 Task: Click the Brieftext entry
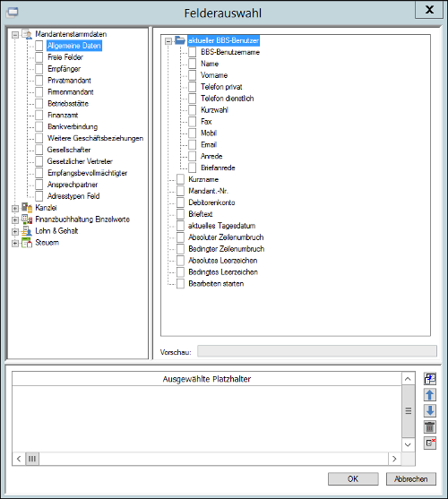click(x=201, y=214)
